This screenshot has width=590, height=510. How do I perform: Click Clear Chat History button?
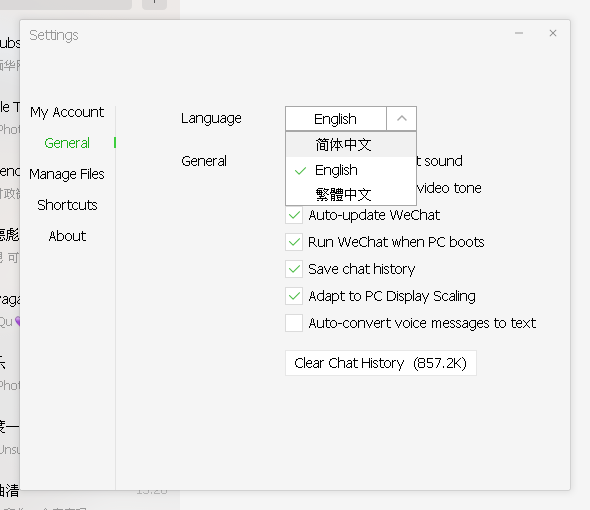coord(381,363)
